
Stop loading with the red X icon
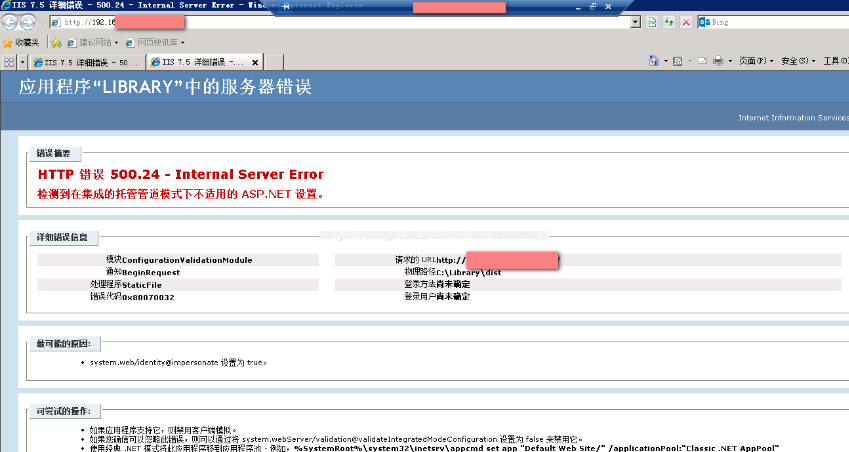coord(686,22)
